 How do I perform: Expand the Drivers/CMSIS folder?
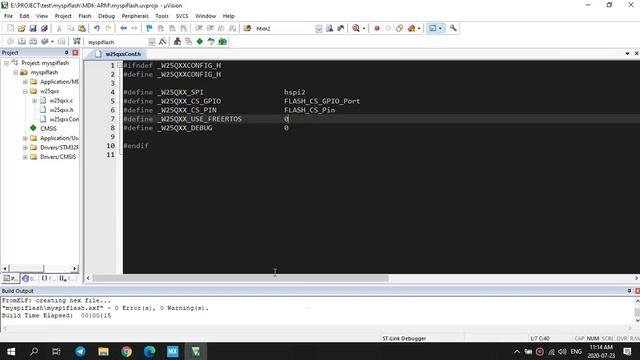tap(25, 157)
